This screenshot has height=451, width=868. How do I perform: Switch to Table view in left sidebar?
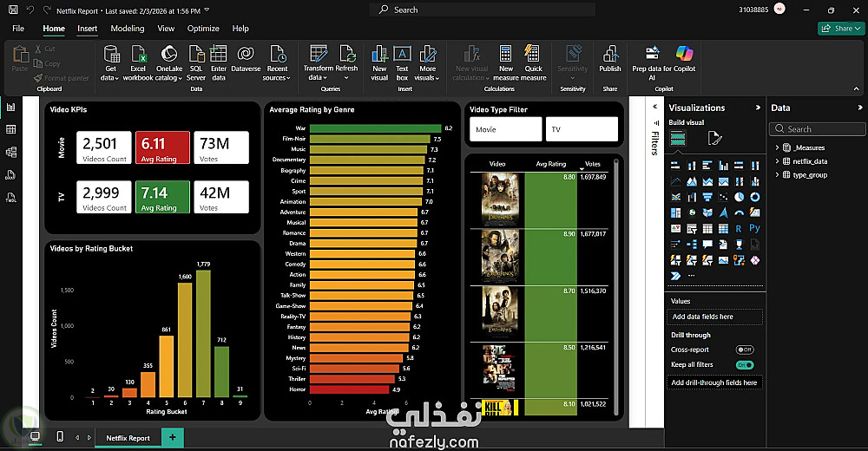tap(10, 129)
